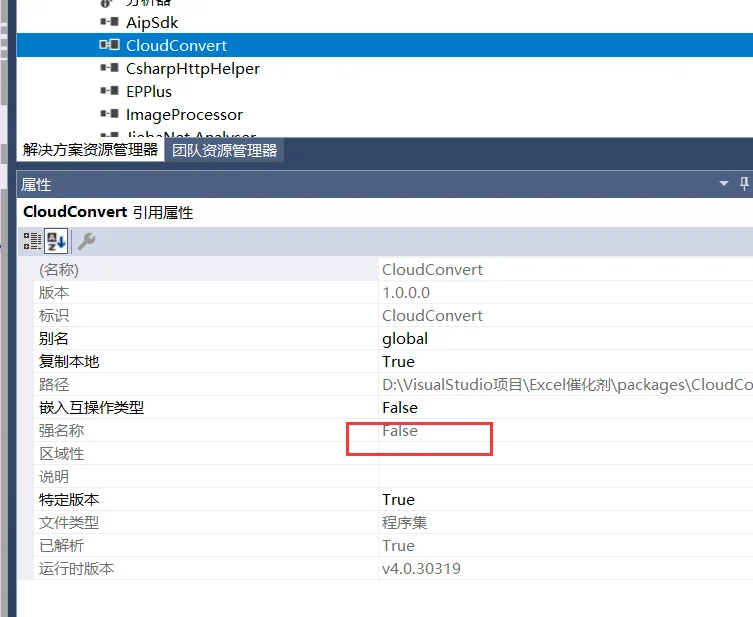Sort properties alphabetically
The image size is (753, 617).
(x=56, y=241)
